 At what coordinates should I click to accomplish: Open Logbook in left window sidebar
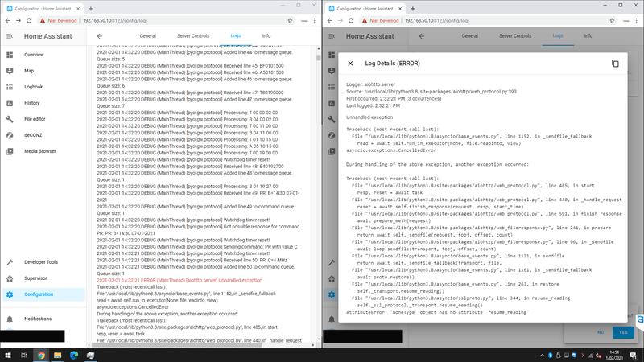tap(43, 87)
